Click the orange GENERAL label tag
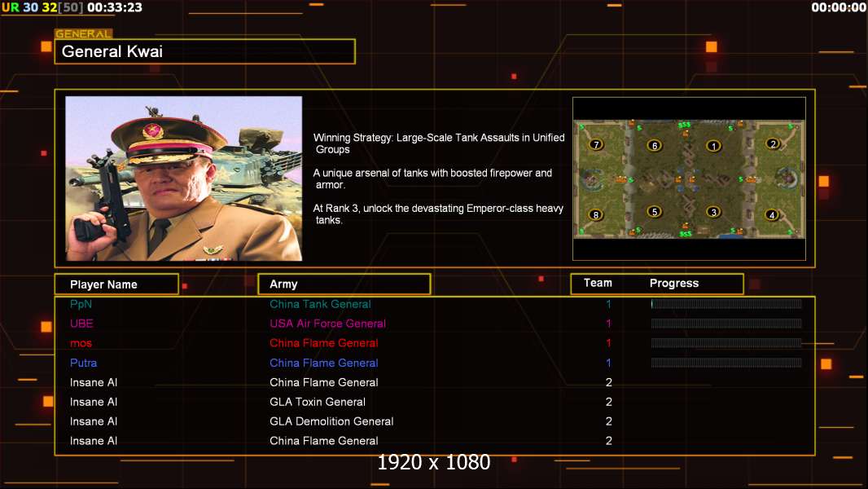The height and width of the screenshot is (489, 868). tap(84, 33)
